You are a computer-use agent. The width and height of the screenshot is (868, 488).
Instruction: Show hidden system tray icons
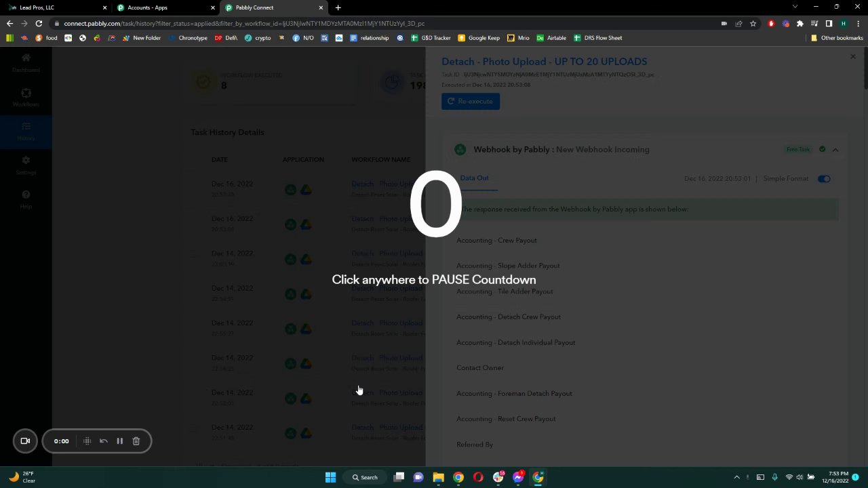click(736, 477)
